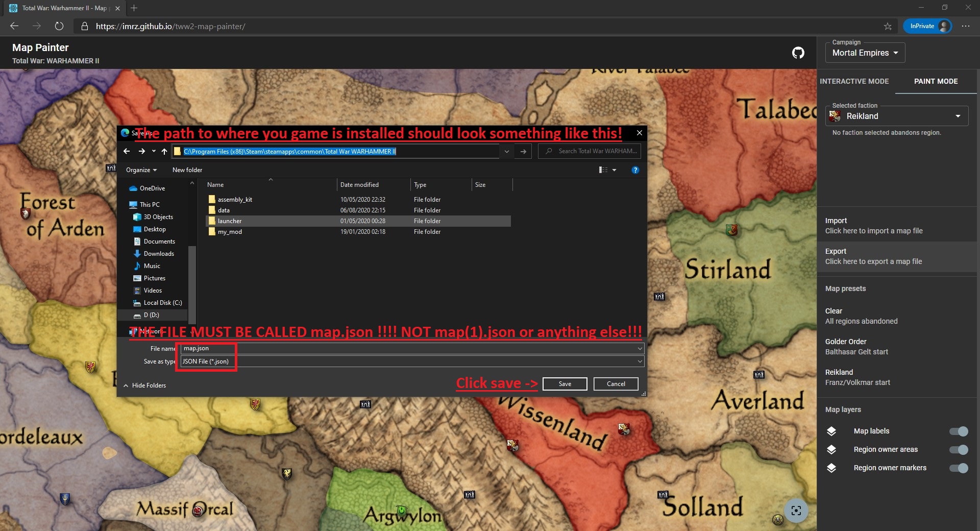
Task: Open the browser settings ellipsis menu
Action: [x=966, y=26]
